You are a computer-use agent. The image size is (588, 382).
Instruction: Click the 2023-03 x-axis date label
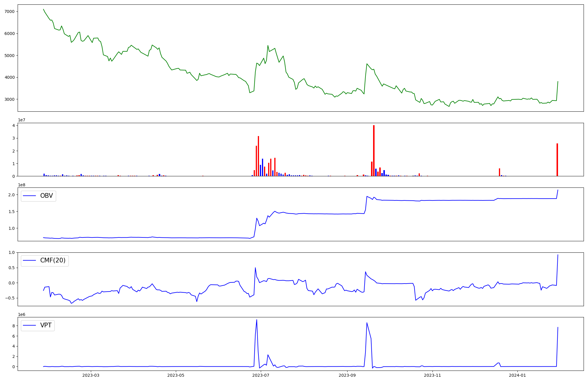click(91, 375)
